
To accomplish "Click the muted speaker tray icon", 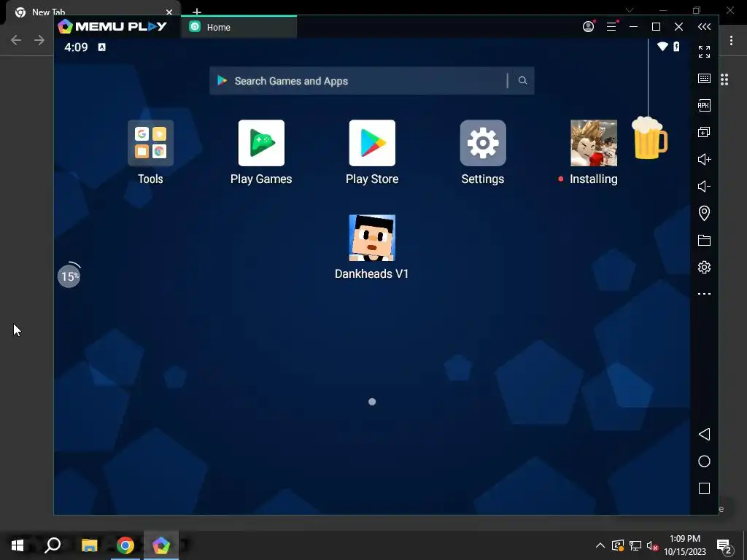I will click(x=652, y=545).
